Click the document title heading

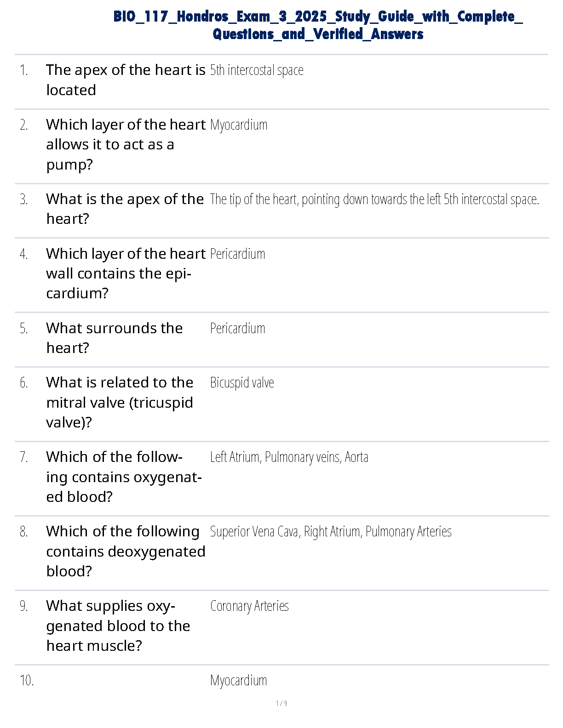[318, 25]
